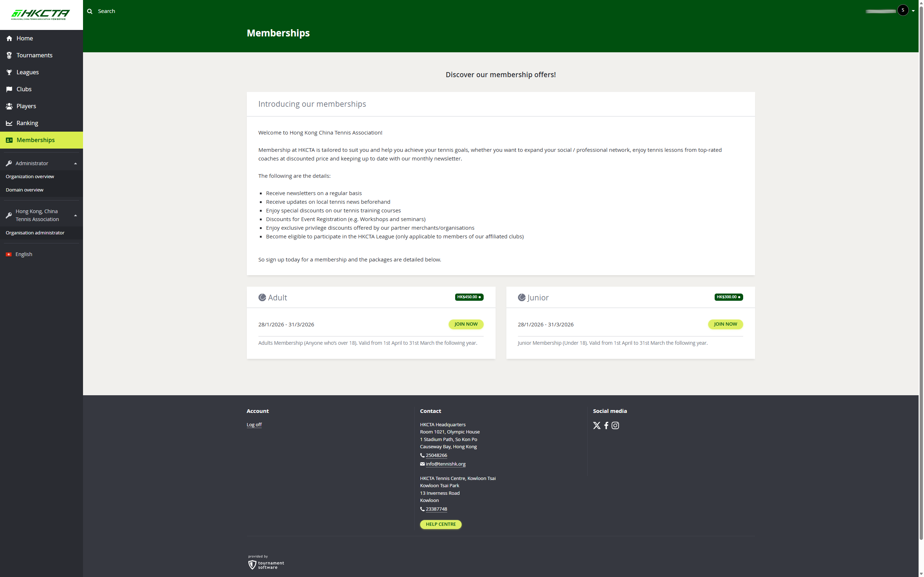Open Organization overview in sidebar
Viewport: 924px width, 577px height.
(x=30, y=176)
